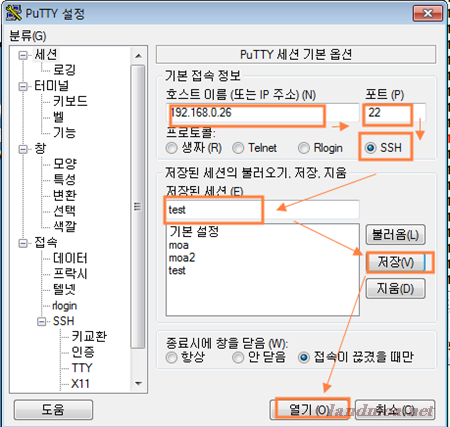Select moa2 in saved sessions list
This screenshot has height=427, width=450.
[x=182, y=258]
